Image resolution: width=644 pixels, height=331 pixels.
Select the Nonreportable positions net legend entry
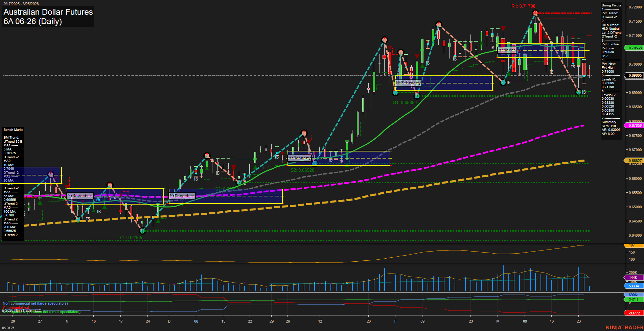pos(42,312)
